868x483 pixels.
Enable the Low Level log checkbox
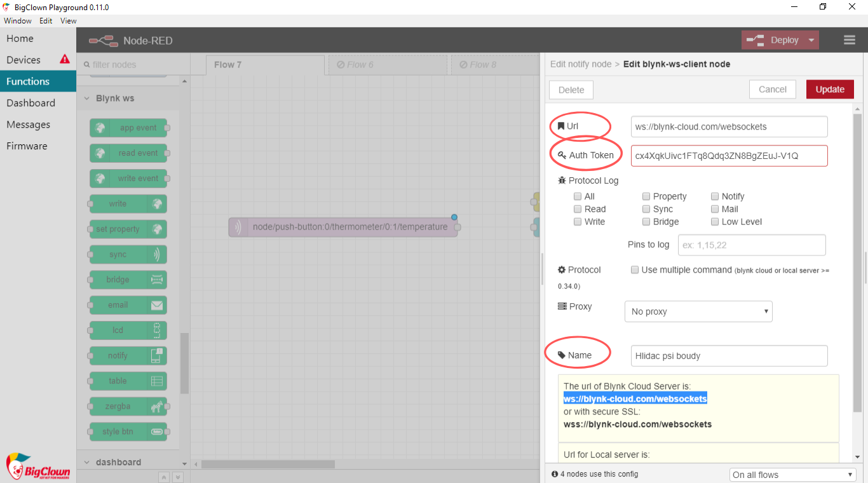715,222
